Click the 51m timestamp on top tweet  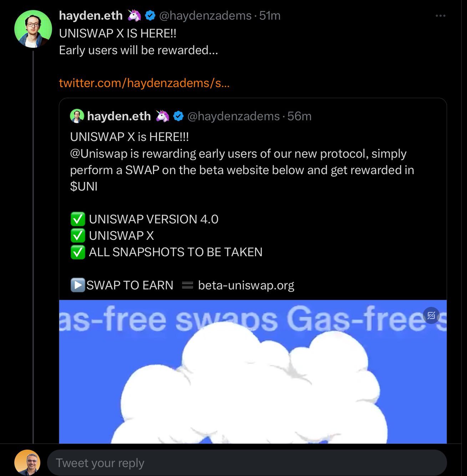[270, 16]
